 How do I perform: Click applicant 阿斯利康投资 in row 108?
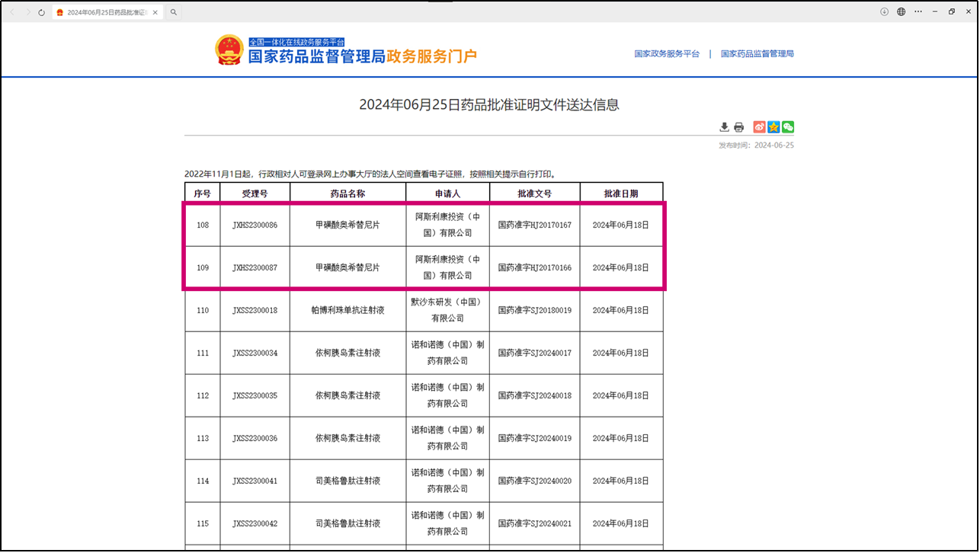[x=447, y=225]
